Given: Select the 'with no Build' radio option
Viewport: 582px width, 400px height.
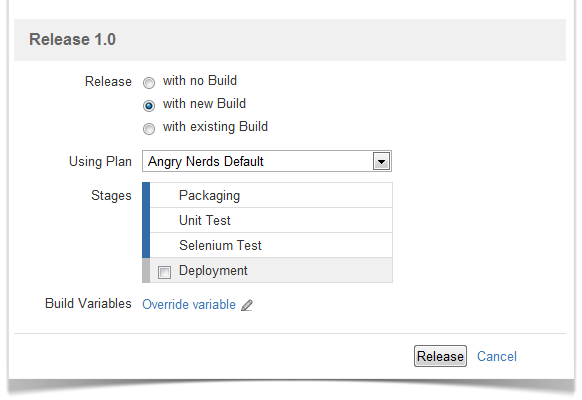Looking at the screenshot, I should click(149, 82).
